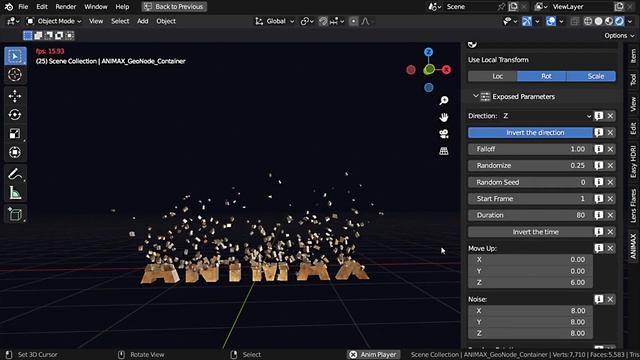Toggle Invert the time
Viewport: 640px width, 360px height.
point(531,232)
